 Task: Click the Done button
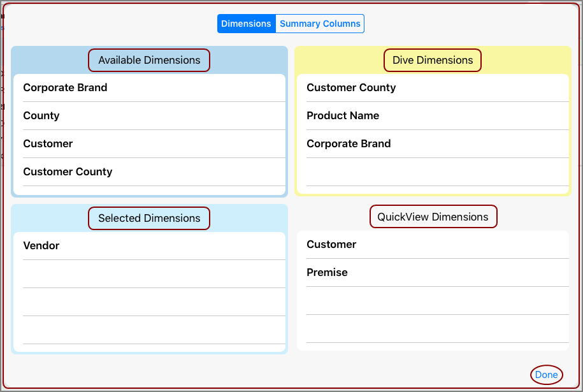(x=546, y=375)
